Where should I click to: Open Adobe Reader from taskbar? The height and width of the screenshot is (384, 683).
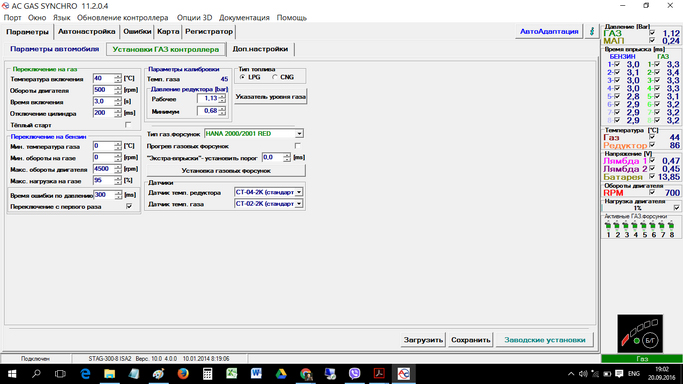coord(379,374)
